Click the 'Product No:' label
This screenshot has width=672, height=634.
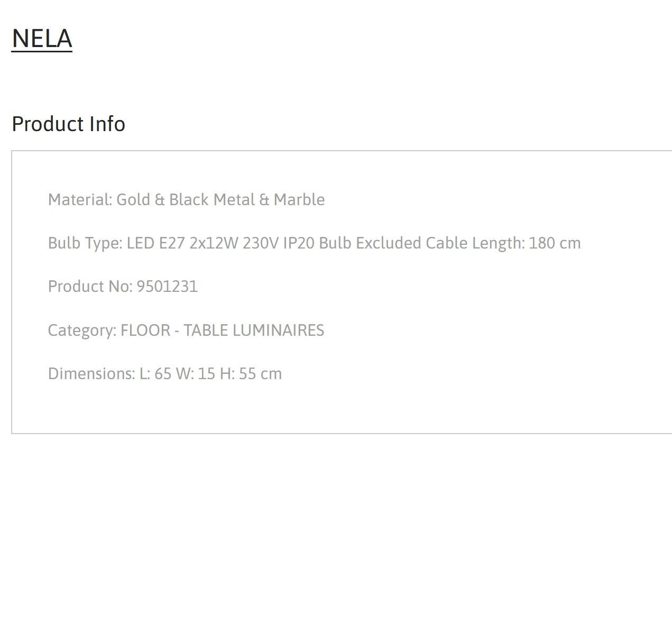click(90, 286)
